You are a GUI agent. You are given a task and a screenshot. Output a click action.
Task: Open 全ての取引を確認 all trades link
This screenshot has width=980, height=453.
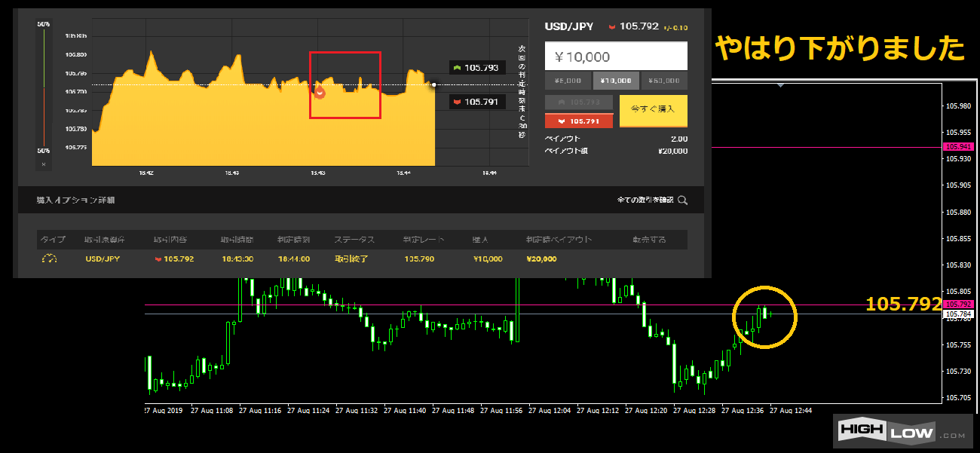tap(645, 200)
